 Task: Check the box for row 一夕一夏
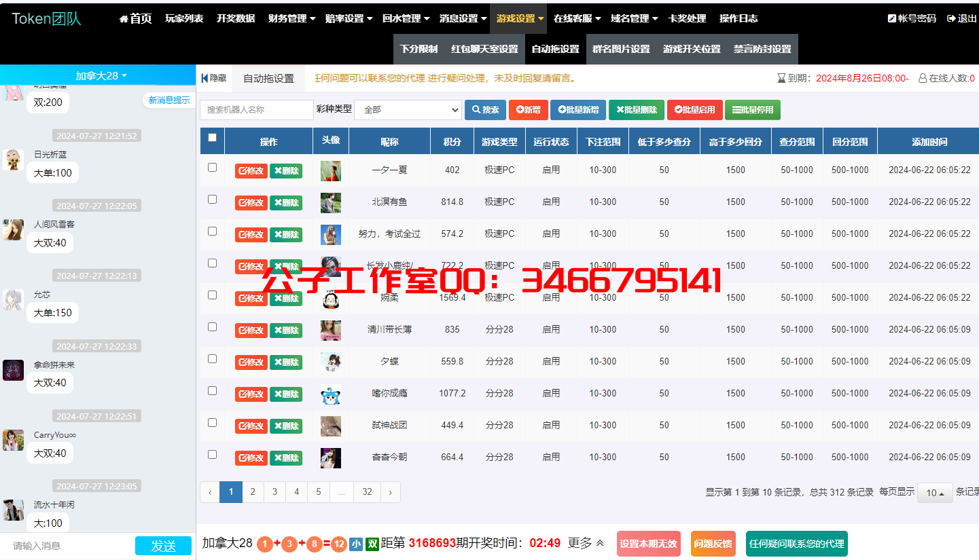(212, 167)
